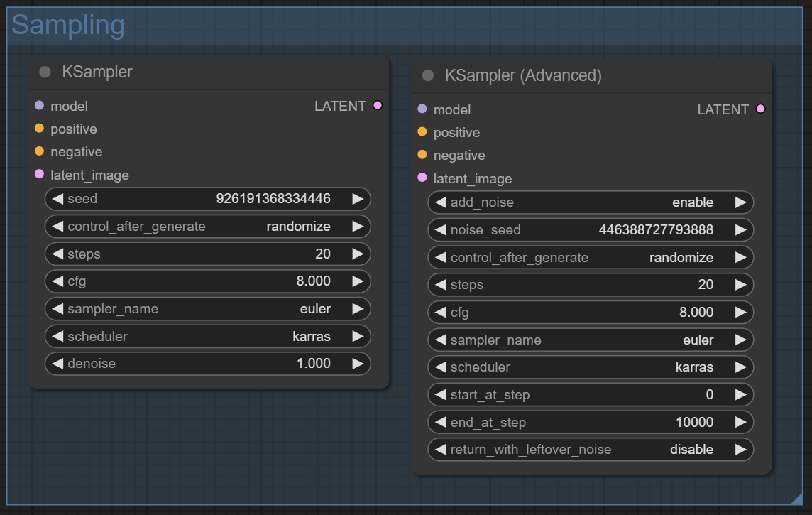Viewport: 812px width, 515px height.
Task: Previous sampler_name option on KSampler (Advanced) via left arrow
Action: [x=440, y=340]
